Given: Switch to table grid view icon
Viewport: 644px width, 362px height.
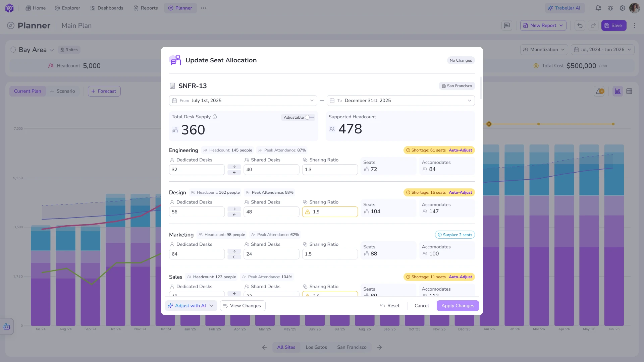Looking at the screenshot, I should click(x=629, y=91).
